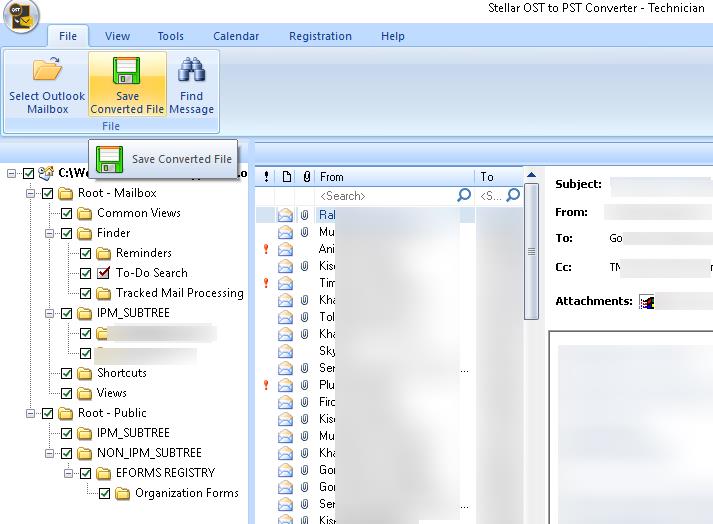Click the To-Do Search checkmark icon
This screenshot has height=524, width=713.
(x=104, y=273)
